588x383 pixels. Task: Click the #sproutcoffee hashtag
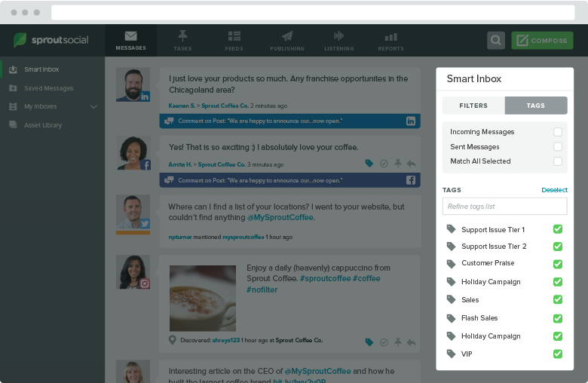325,278
